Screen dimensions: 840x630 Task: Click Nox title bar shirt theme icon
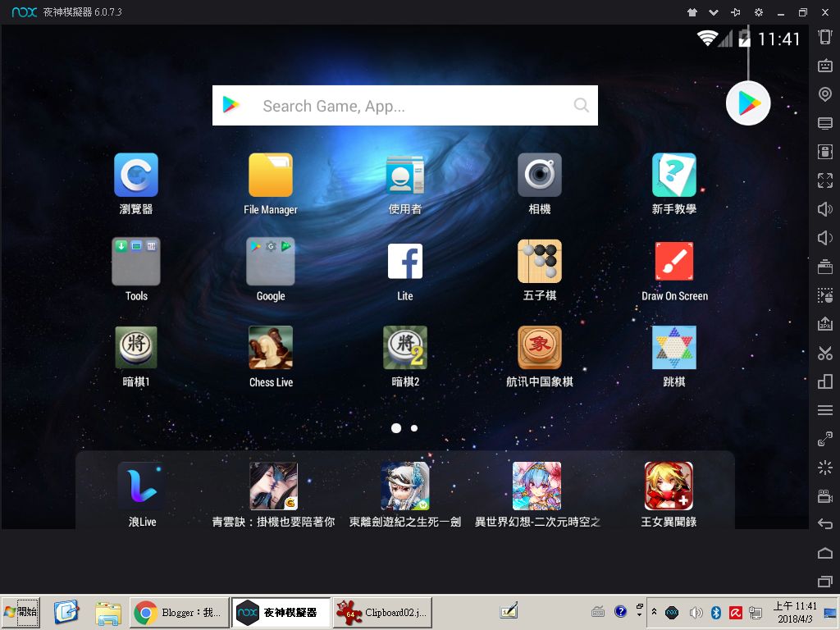tap(692, 12)
